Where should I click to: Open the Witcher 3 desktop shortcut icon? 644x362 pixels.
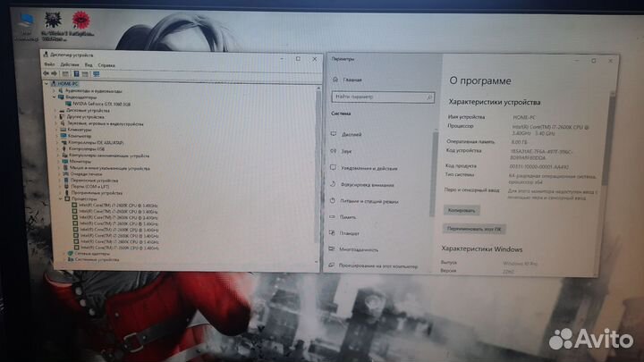tap(52, 20)
